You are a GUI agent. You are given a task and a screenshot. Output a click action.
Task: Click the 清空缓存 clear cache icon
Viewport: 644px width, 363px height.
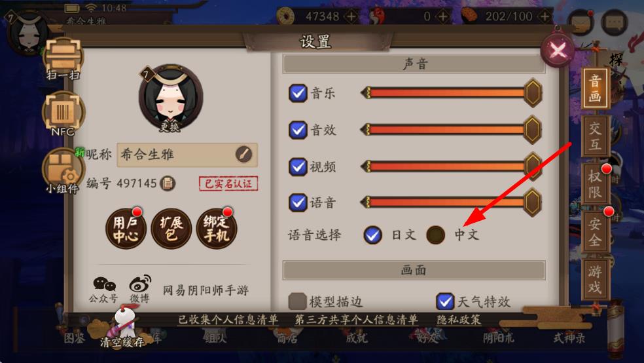click(122, 328)
